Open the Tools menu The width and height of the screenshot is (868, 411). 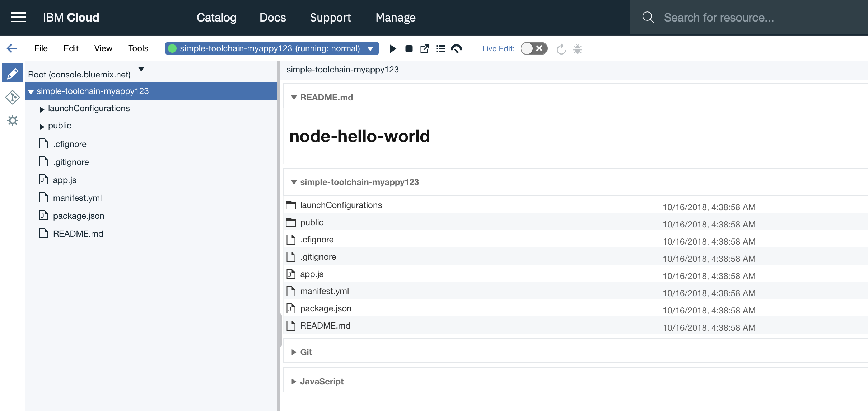tap(138, 48)
